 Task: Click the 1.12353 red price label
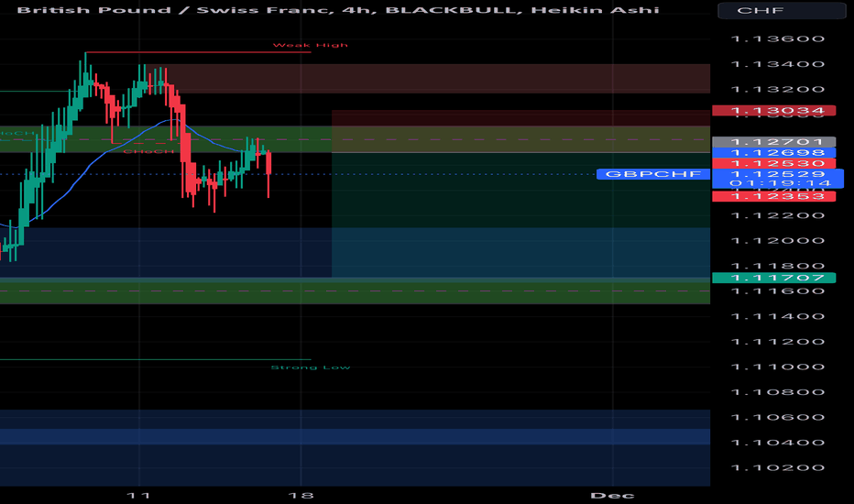click(x=773, y=196)
